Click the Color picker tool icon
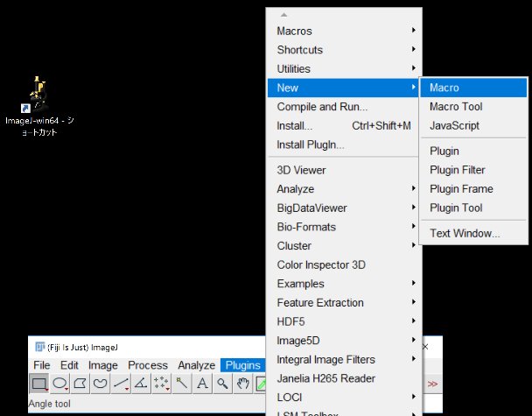The image size is (532, 416). click(x=261, y=384)
